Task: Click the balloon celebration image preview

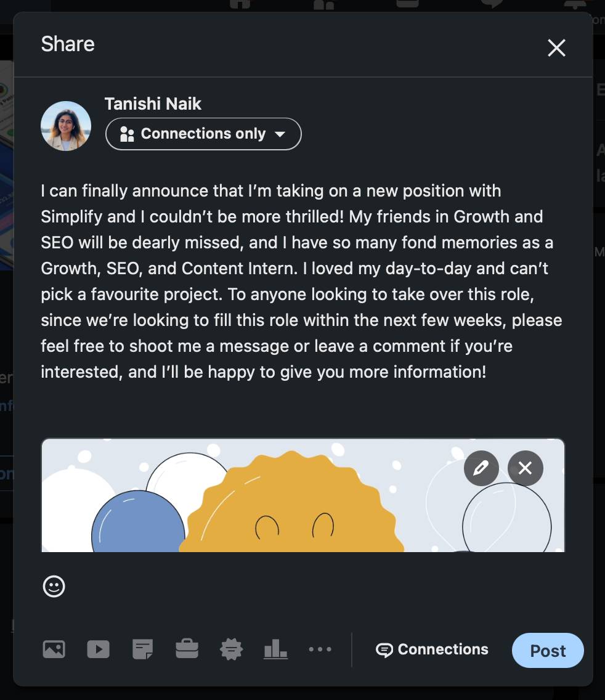Action: click(x=302, y=495)
